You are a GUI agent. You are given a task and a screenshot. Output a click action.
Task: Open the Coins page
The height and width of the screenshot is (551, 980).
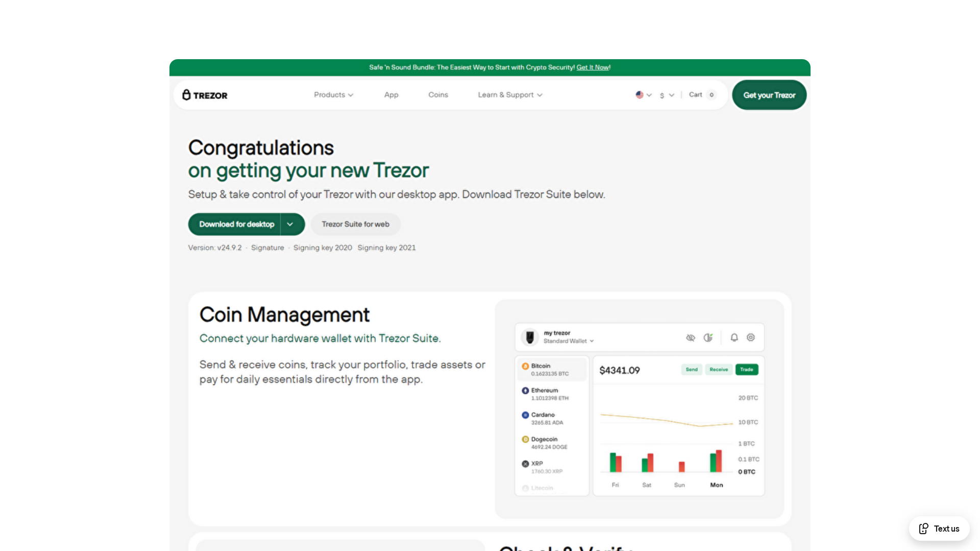[438, 95]
